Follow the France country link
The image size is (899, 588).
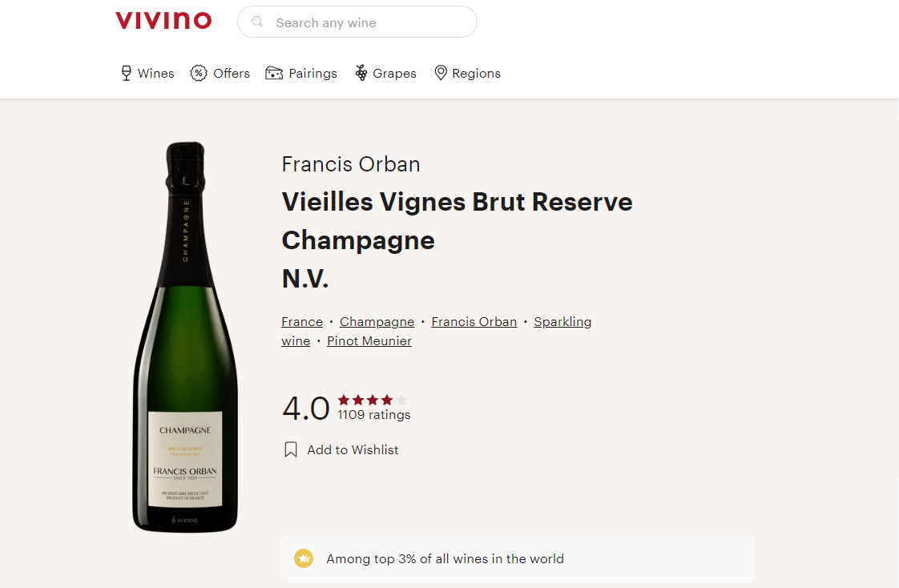coord(302,322)
